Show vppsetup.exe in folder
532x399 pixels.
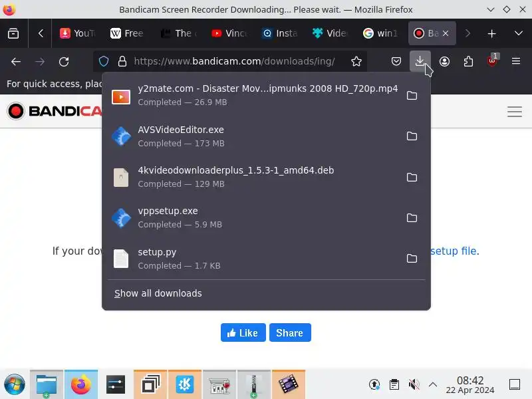(412, 217)
